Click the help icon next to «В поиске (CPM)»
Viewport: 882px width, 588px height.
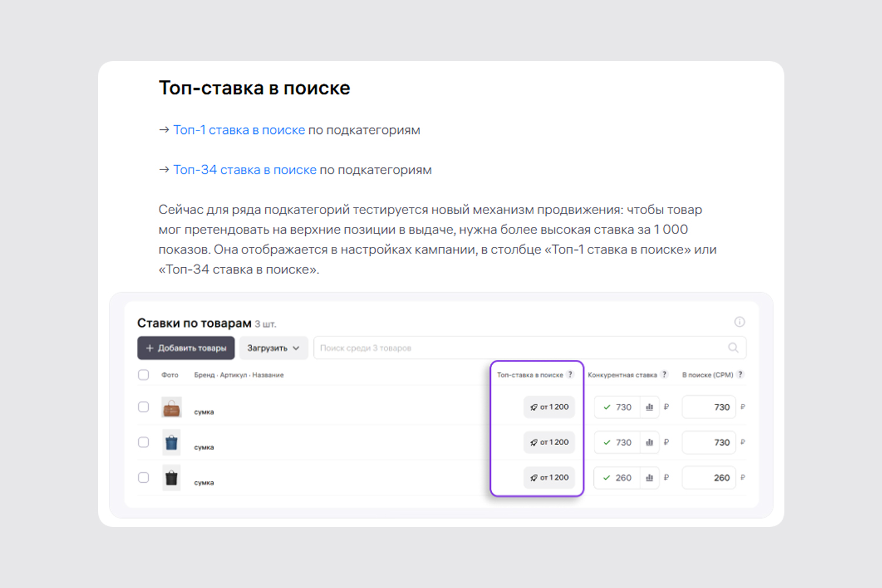coord(740,374)
